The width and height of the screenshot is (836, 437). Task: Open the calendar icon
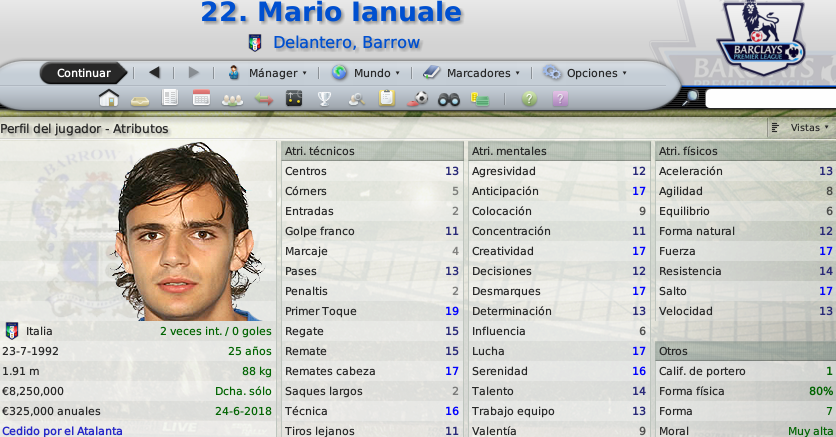(x=201, y=99)
